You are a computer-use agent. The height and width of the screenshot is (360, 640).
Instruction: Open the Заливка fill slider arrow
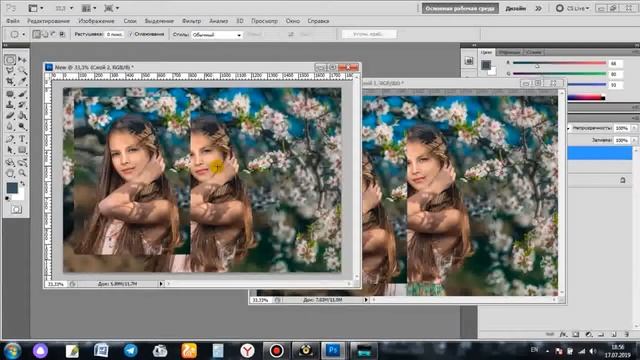634,140
